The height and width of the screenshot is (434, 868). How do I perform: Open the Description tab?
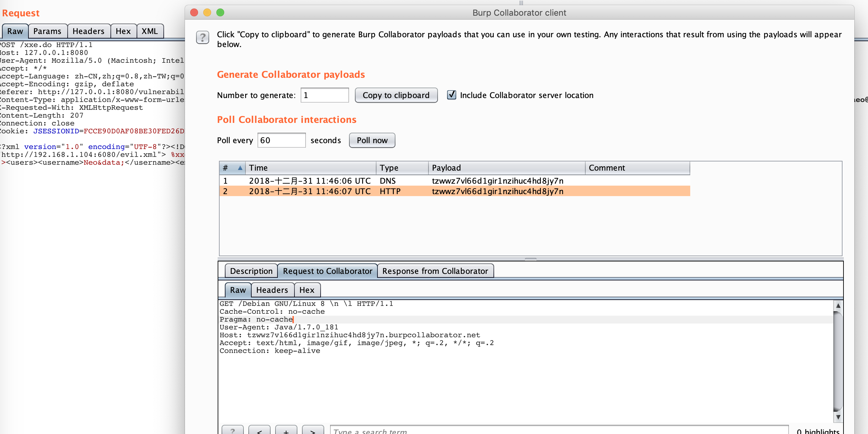tap(251, 271)
